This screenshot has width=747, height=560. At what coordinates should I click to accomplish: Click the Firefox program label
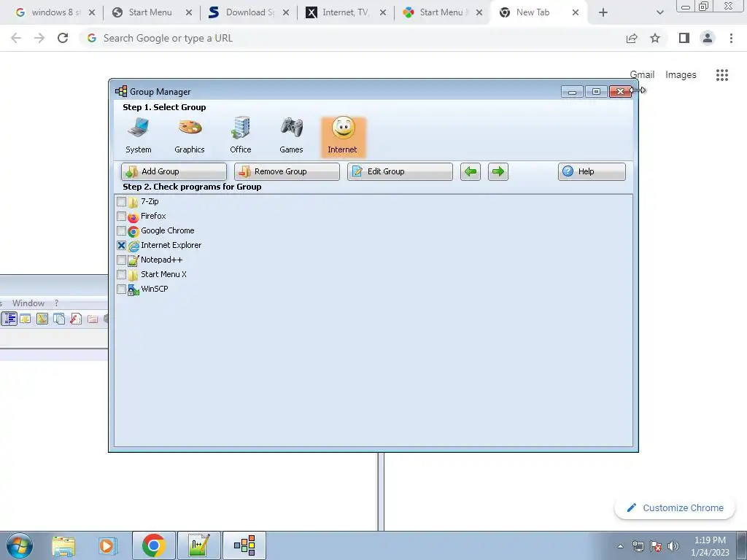coord(153,216)
